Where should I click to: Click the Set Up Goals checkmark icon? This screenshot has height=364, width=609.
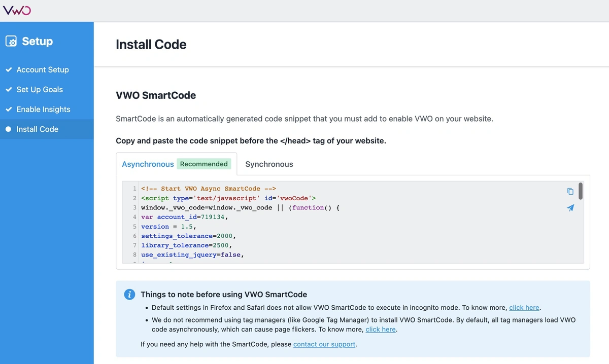coord(9,89)
